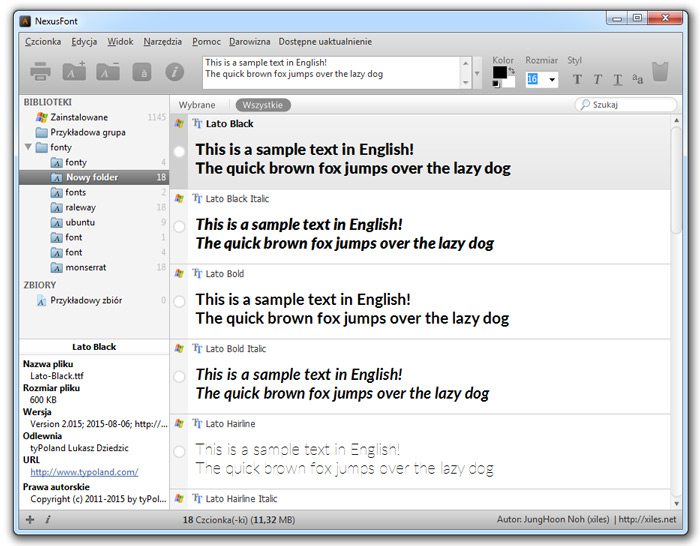Open the sample text presets dropdown arrow
The image size is (700, 546).
coord(477,73)
